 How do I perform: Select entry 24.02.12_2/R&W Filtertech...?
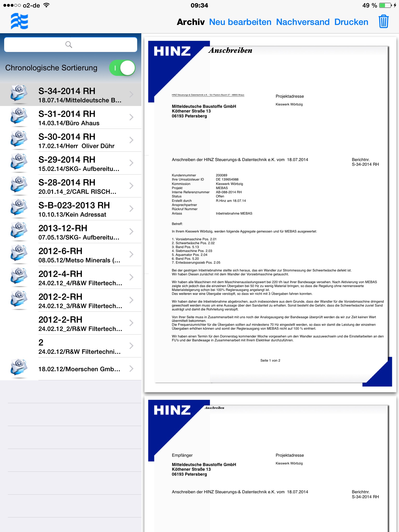(x=71, y=323)
